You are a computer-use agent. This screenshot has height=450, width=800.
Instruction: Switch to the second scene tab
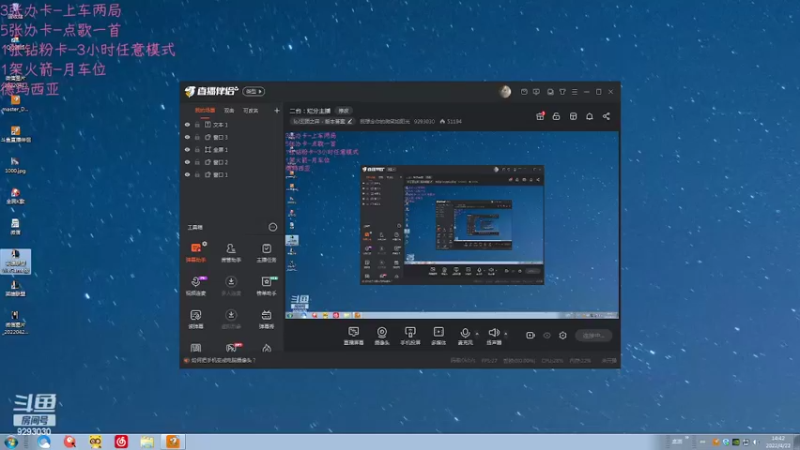pyautogui.click(x=229, y=110)
